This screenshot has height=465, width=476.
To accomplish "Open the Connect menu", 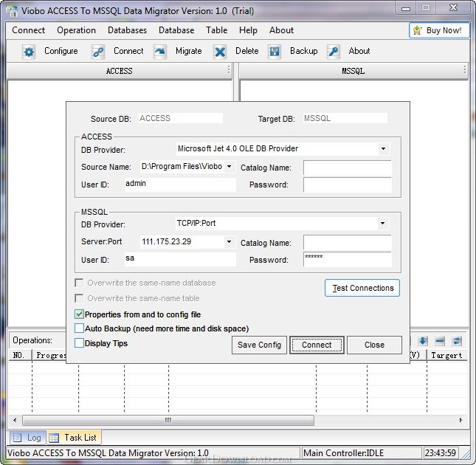I will click(x=28, y=30).
